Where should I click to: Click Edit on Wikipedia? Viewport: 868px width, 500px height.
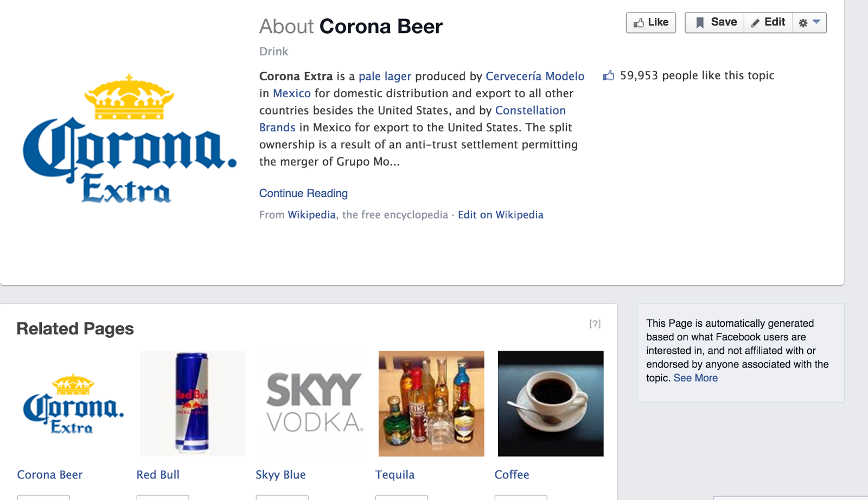tap(501, 215)
